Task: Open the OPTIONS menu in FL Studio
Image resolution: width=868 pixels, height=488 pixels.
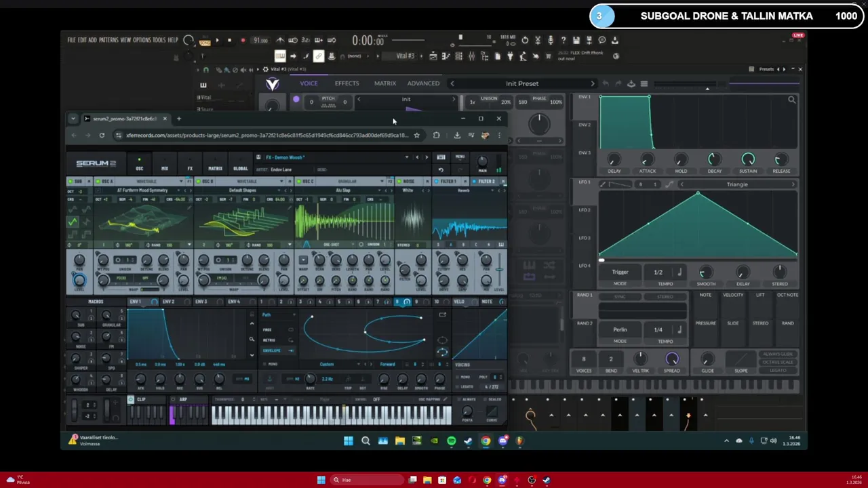Action: pyautogui.click(x=142, y=40)
